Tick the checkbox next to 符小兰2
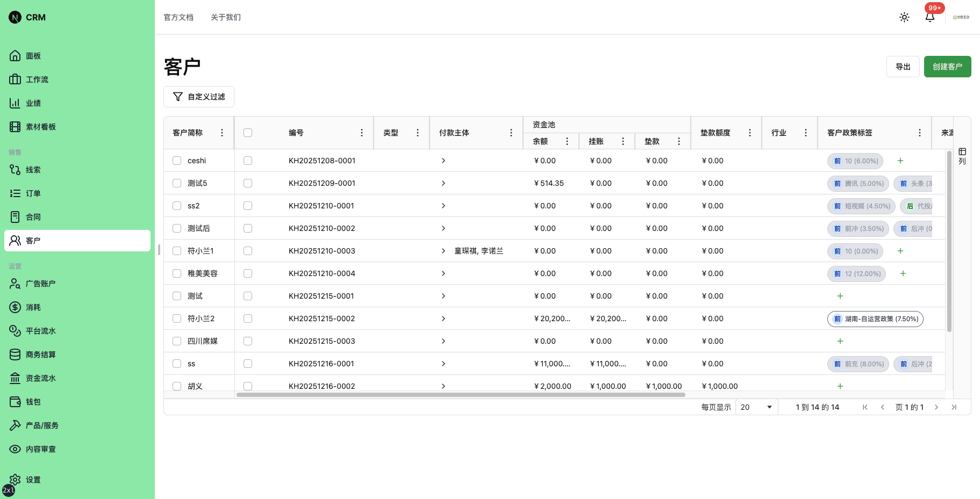This screenshot has height=499, width=980. click(177, 318)
